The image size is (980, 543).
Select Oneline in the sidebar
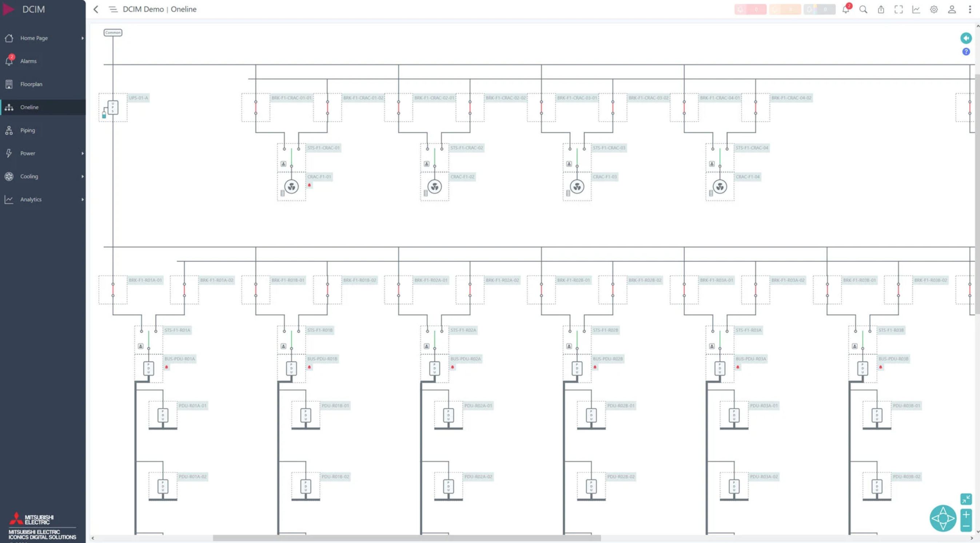[43, 107]
